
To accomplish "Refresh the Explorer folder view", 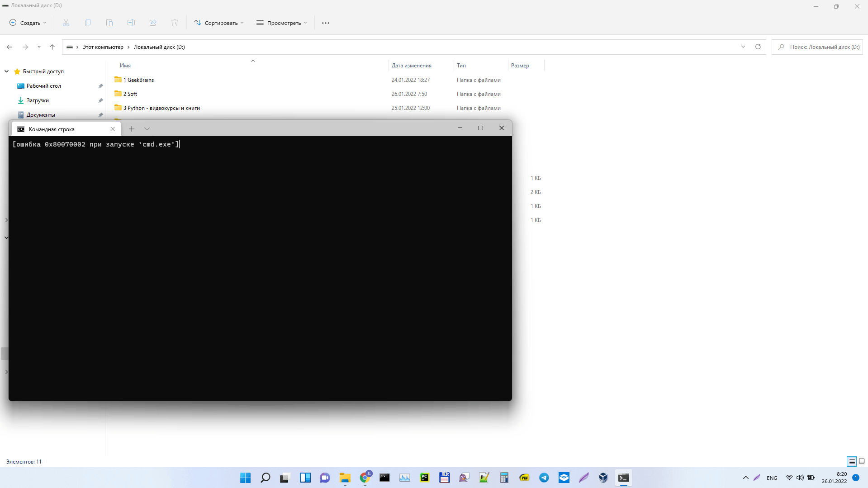I will pyautogui.click(x=758, y=47).
